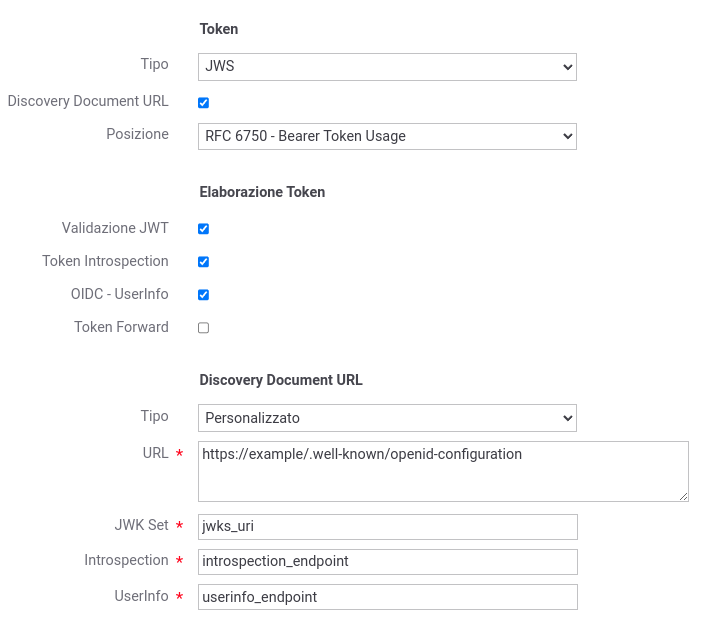
Task: Expand the Posizione dropdown with RFC 6750
Action: point(387,136)
